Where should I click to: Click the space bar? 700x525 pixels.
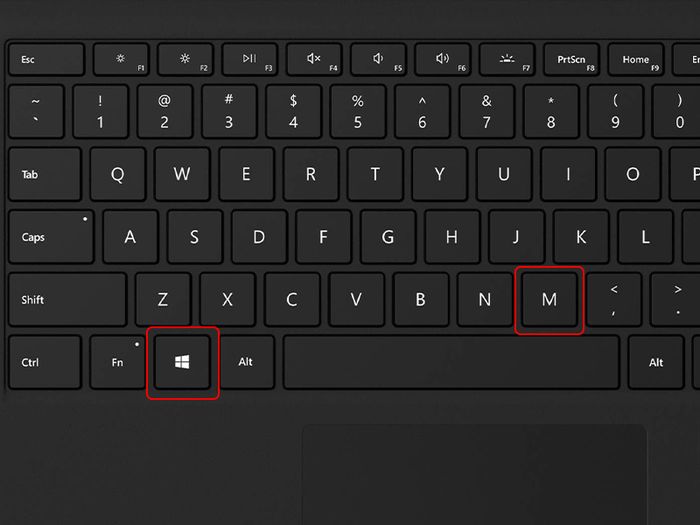[451, 362]
